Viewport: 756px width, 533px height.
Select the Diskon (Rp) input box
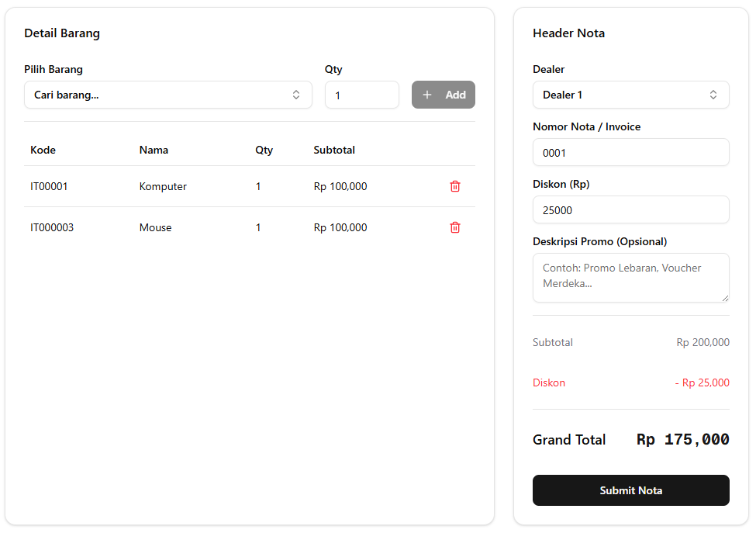(x=630, y=210)
